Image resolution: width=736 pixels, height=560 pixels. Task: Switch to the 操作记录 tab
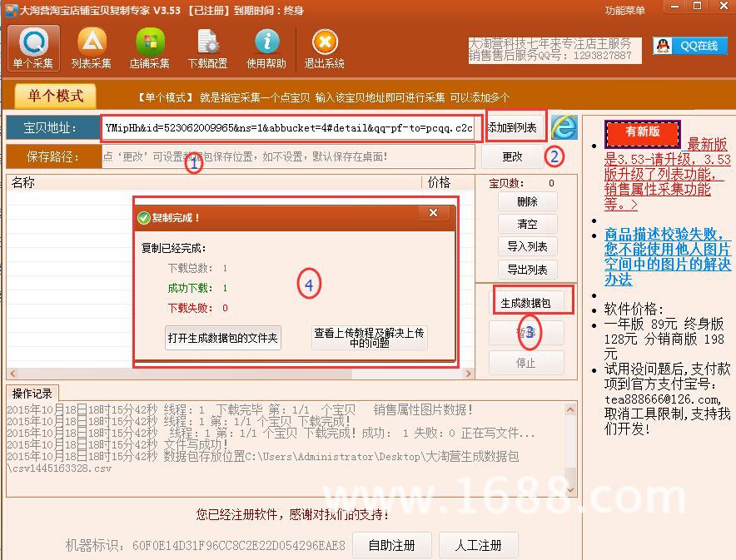[x=32, y=394]
